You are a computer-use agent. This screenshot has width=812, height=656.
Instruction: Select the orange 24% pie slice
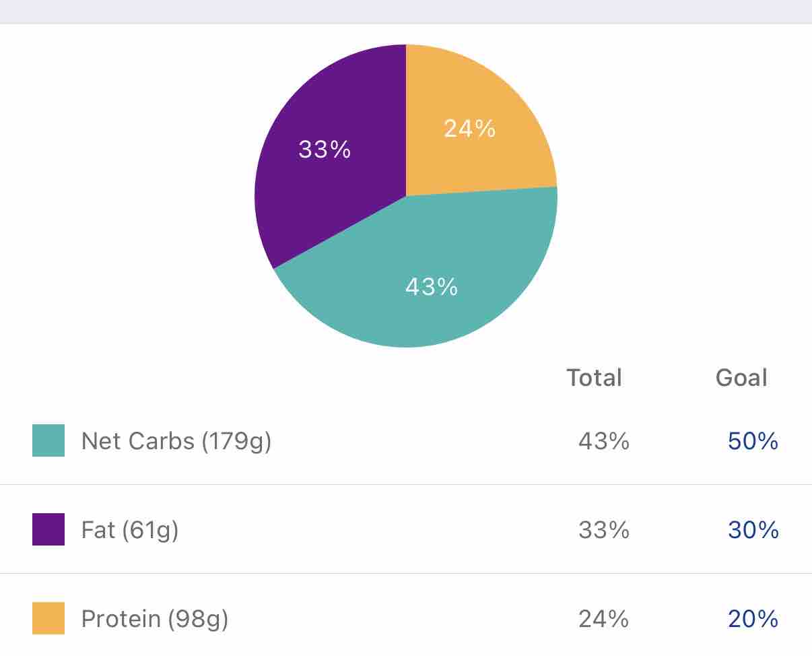(471, 121)
